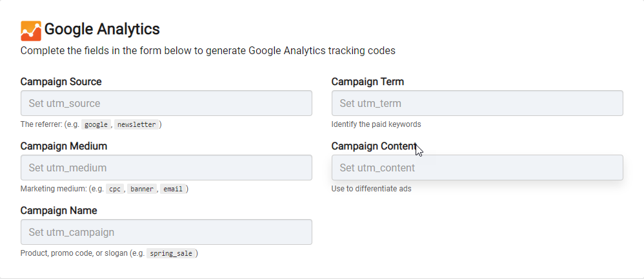Screen dimensions: 644x279
Task: Select the Campaign Name text box
Action: pos(166,232)
